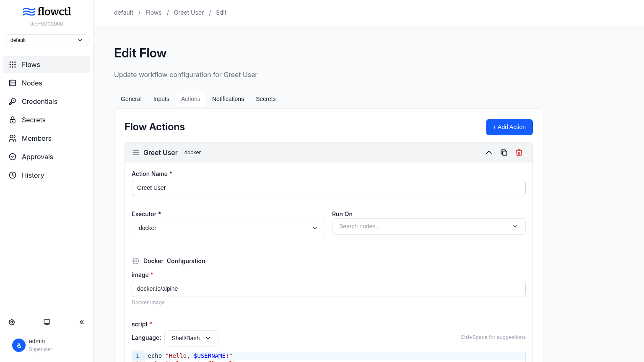
Task: Click the flowctl logo
Action: [x=47, y=11]
